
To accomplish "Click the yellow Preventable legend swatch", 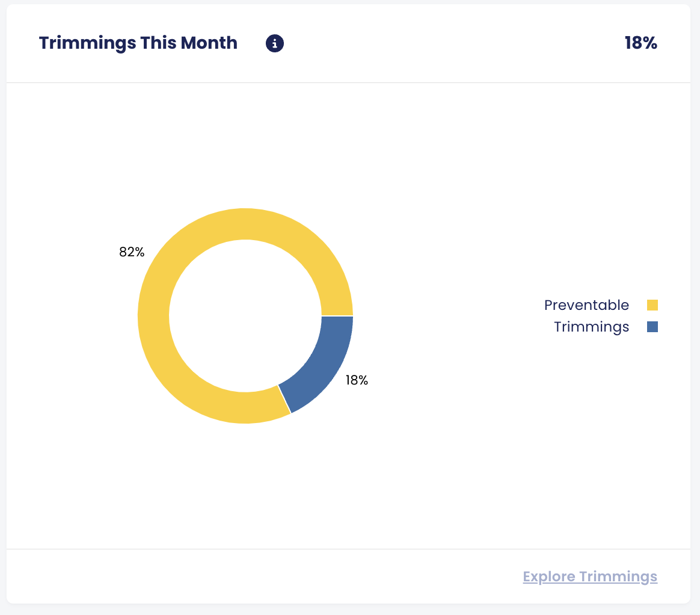I will click(x=652, y=305).
